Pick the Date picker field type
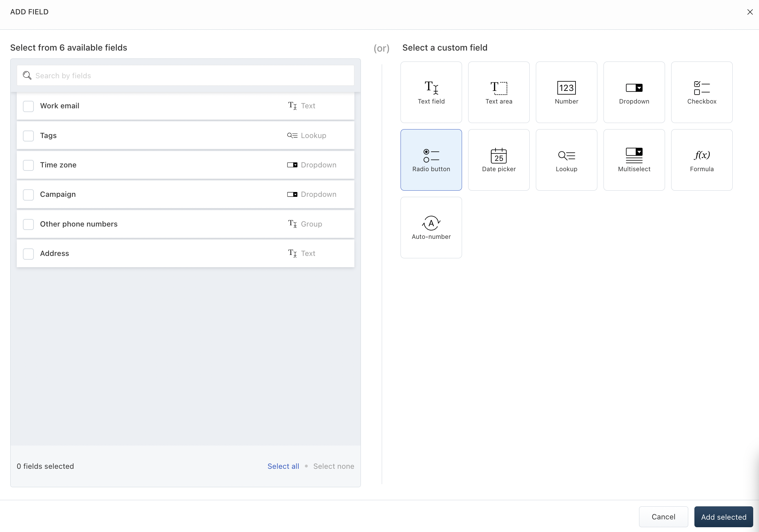 [x=499, y=160]
